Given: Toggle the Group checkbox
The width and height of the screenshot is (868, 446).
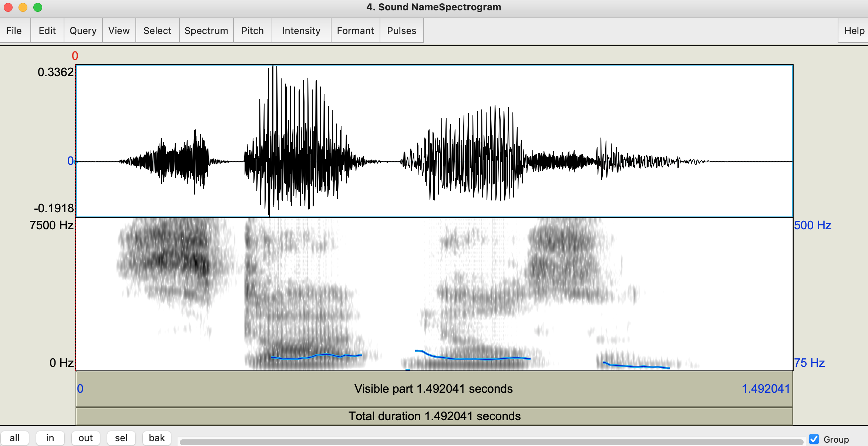Looking at the screenshot, I should point(814,439).
